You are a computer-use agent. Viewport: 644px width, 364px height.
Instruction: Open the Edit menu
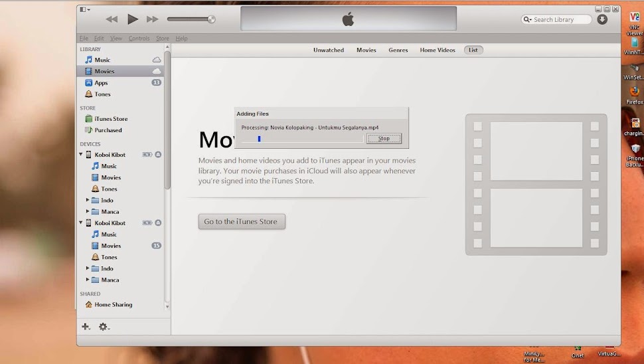(x=99, y=39)
